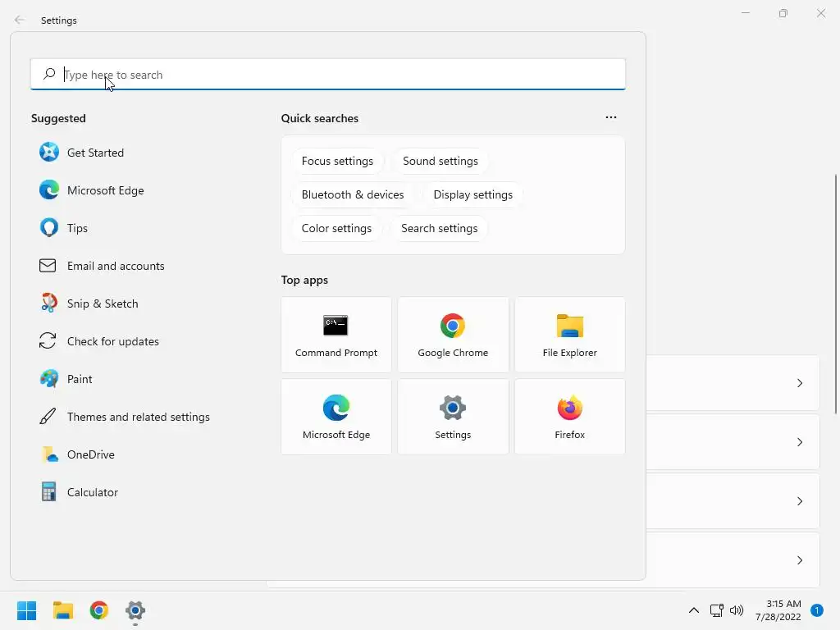Show hidden tray icons chevron
Viewport: 840px width, 630px height.
(694, 610)
